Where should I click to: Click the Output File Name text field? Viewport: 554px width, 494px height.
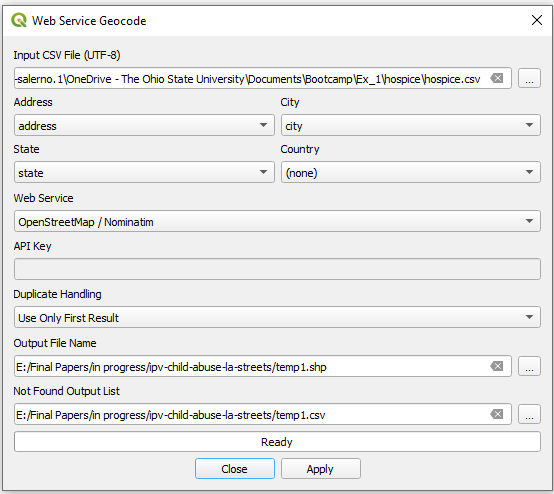(252, 366)
